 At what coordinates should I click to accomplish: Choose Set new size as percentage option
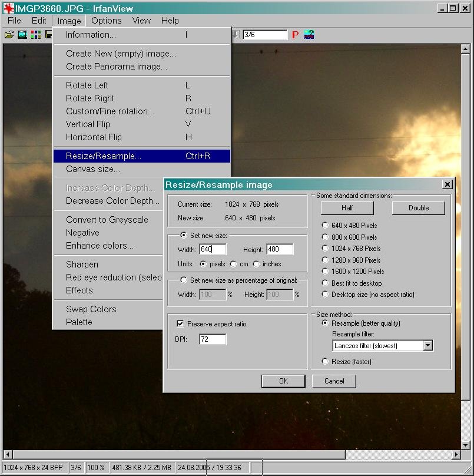click(x=184, y=280)
